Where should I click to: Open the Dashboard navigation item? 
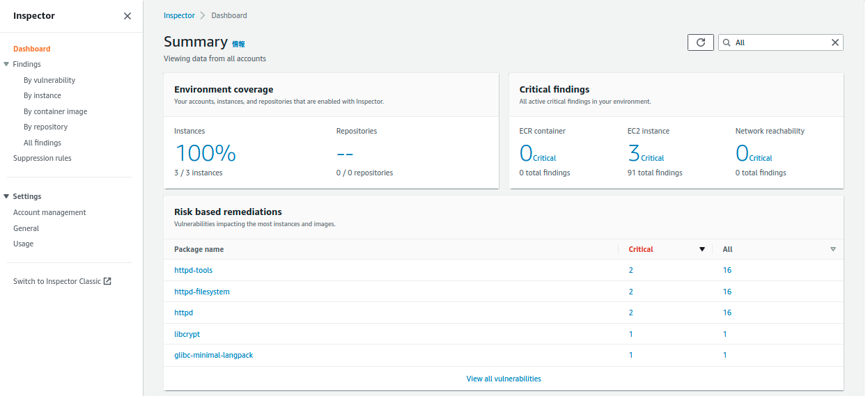click(31, 49)
